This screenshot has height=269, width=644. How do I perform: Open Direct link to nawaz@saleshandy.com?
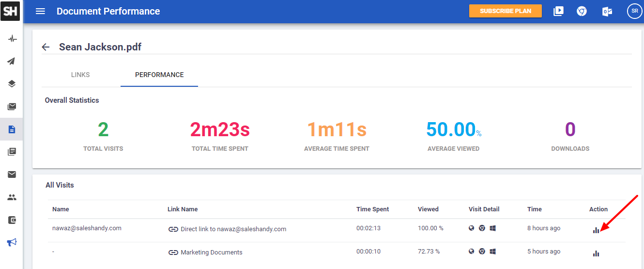(233, 229)
